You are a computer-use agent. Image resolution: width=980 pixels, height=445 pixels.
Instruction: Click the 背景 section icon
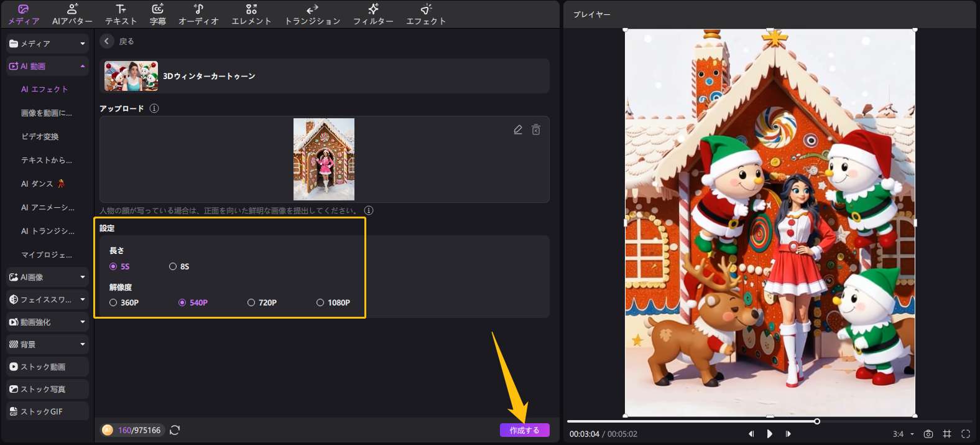tap(14, 344)
